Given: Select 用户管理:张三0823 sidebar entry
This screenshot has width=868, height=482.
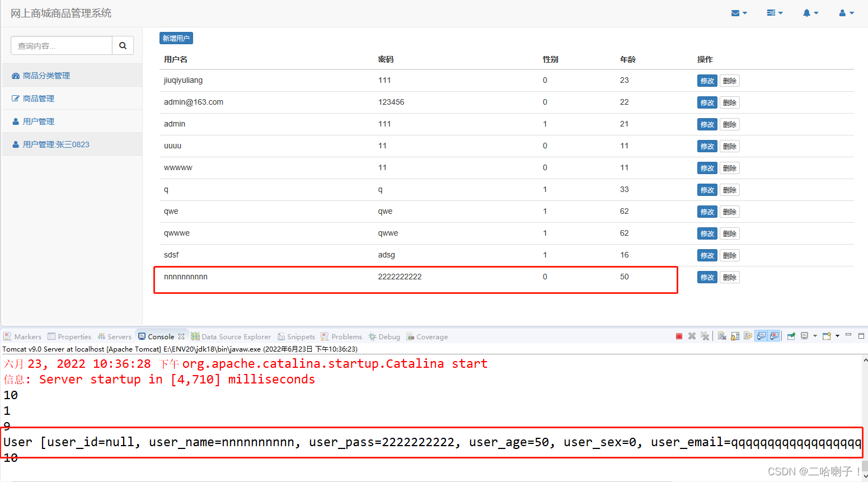Looking at the screenshot, I should point(72,144).
